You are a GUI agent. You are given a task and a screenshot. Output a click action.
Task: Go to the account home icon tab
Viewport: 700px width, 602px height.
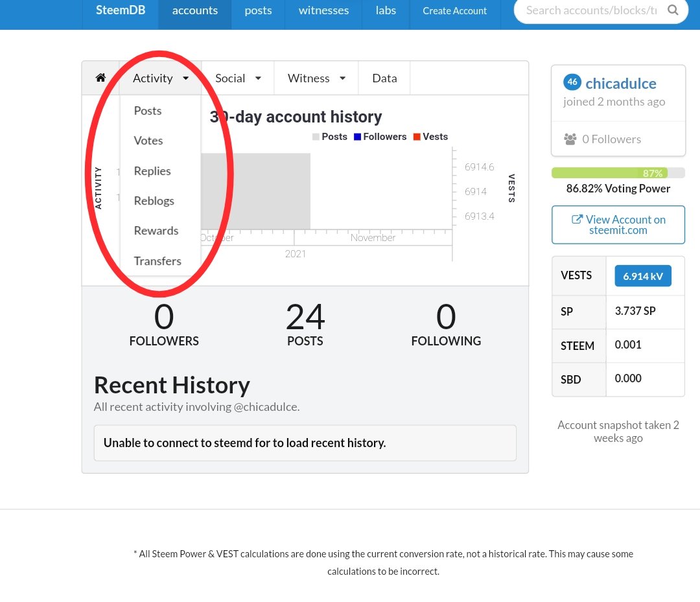click(101, 78)
